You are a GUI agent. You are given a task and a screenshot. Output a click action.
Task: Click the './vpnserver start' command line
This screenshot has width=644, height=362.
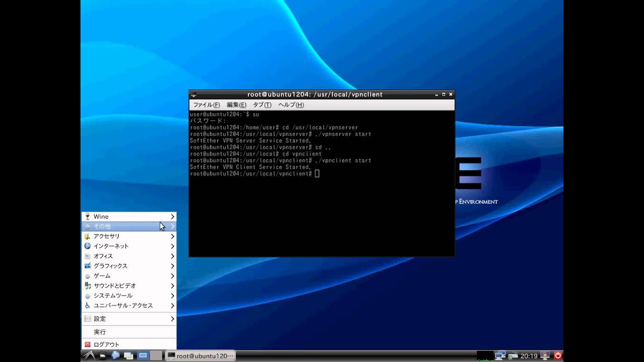pyautogui.click(x=281, y=134)
